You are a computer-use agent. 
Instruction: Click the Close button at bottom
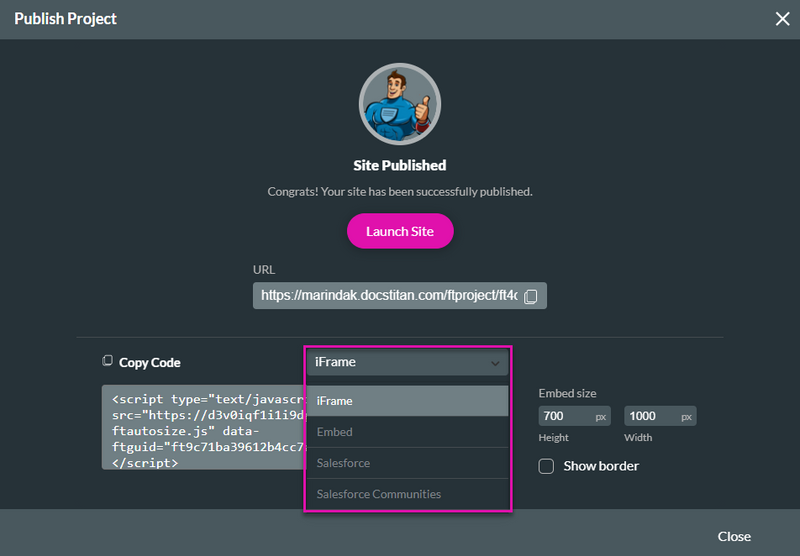(734, 537)
